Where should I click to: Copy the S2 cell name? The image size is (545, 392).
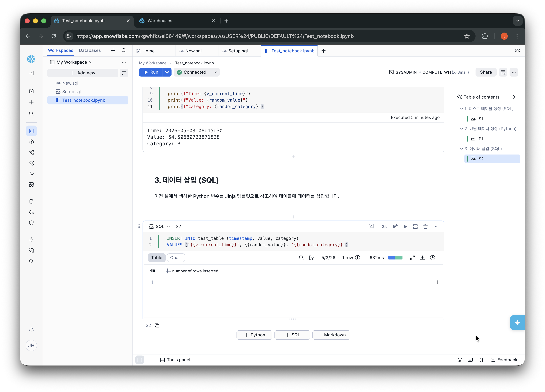tap(157, 325)
